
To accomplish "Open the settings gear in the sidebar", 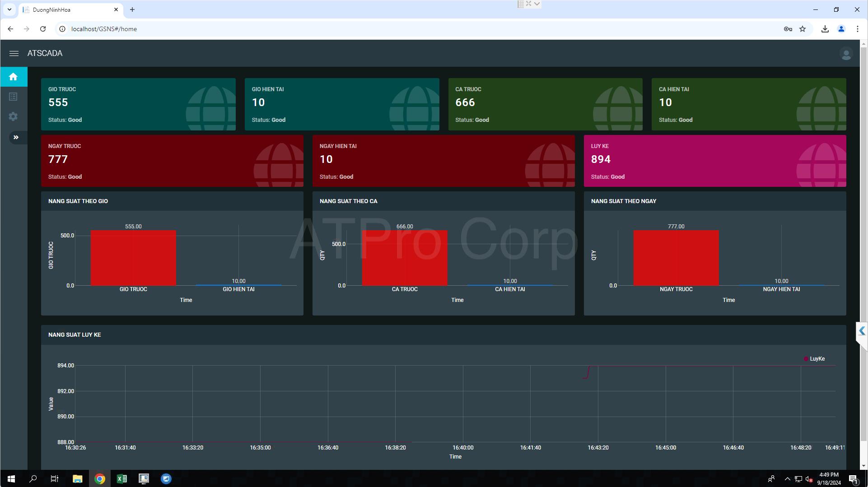I will point(14,116).
